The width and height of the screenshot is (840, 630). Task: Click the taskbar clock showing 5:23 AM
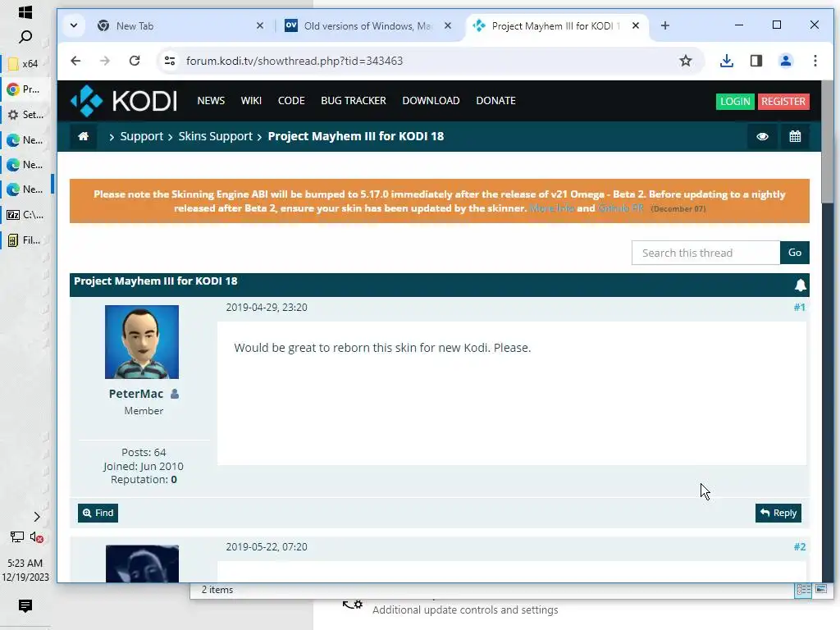tap(25, 570)
